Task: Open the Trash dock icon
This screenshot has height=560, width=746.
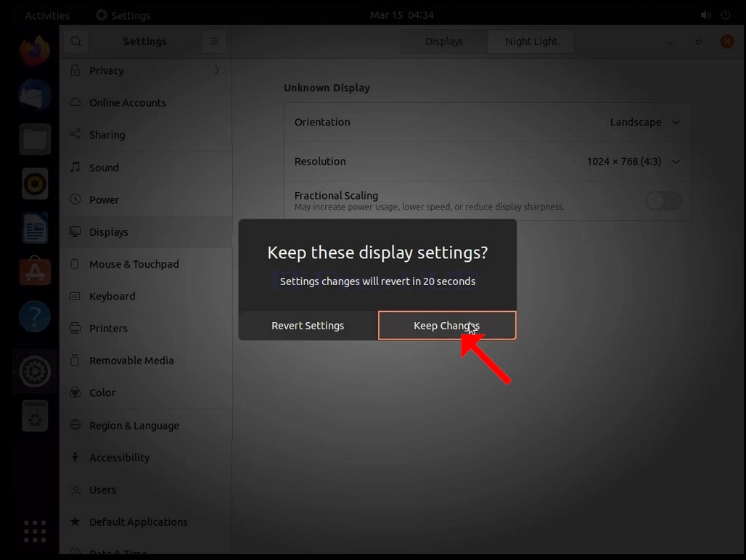Action: coord(35,416)
